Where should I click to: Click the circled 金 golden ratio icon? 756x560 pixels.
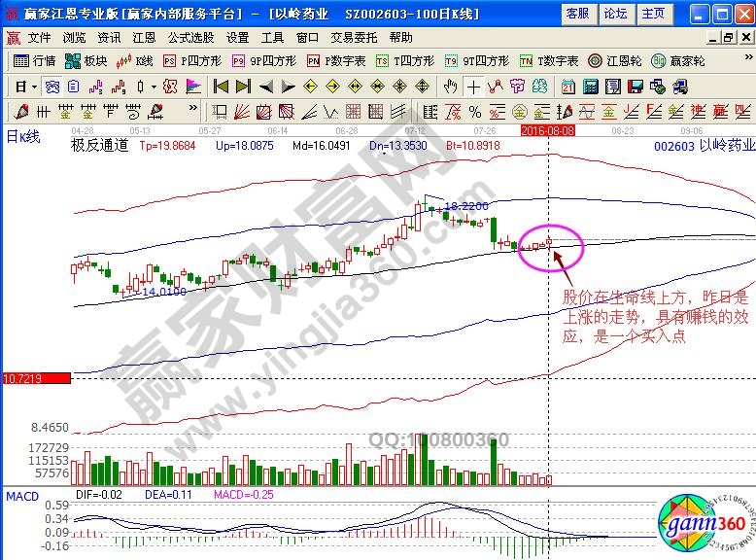coord(519,112)
